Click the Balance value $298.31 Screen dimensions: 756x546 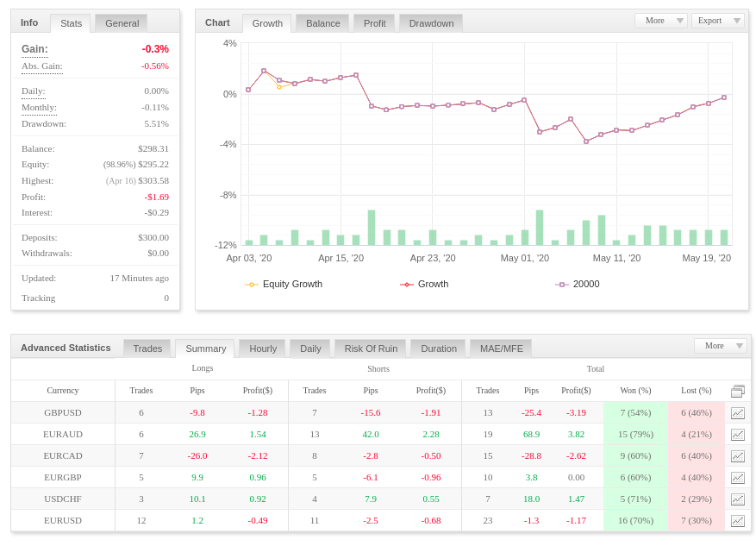(x=153, y=149)
